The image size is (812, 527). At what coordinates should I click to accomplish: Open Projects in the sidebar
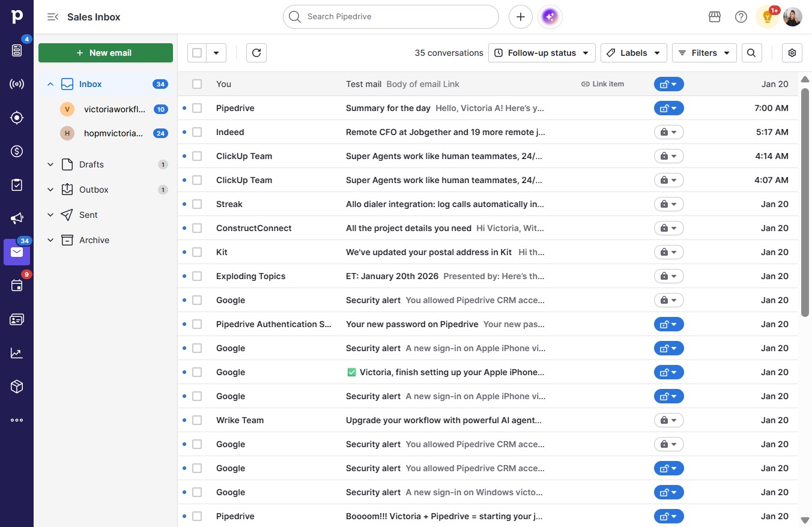pyautogui.click(x=17, y=50)
